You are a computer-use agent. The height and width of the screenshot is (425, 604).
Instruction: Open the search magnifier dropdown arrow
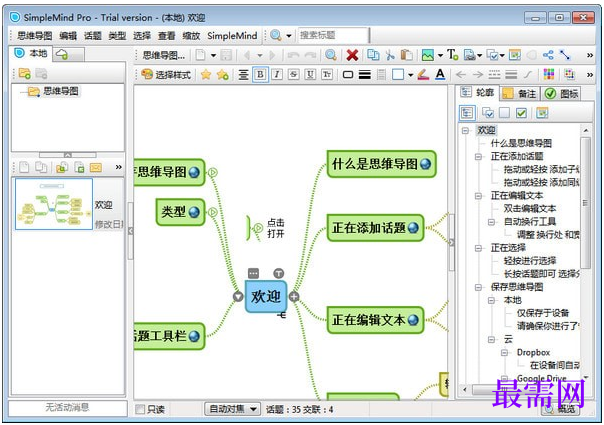(289, 36)
